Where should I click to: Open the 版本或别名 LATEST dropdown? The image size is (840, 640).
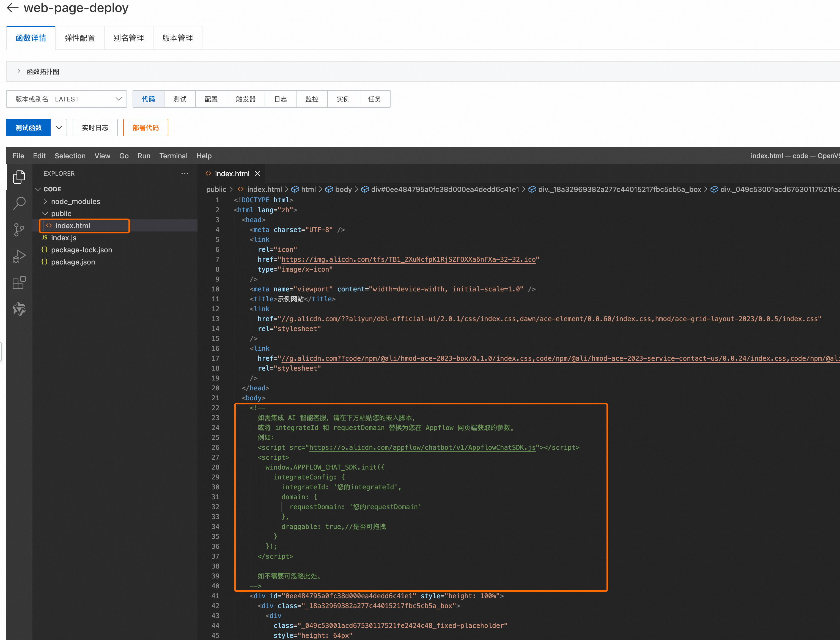67,99
